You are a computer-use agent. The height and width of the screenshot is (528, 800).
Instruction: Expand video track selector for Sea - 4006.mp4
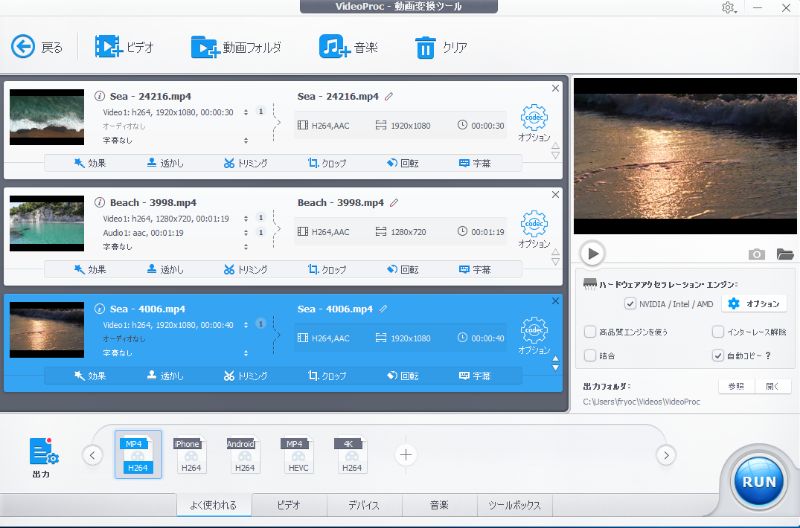[x=246, y=325]
